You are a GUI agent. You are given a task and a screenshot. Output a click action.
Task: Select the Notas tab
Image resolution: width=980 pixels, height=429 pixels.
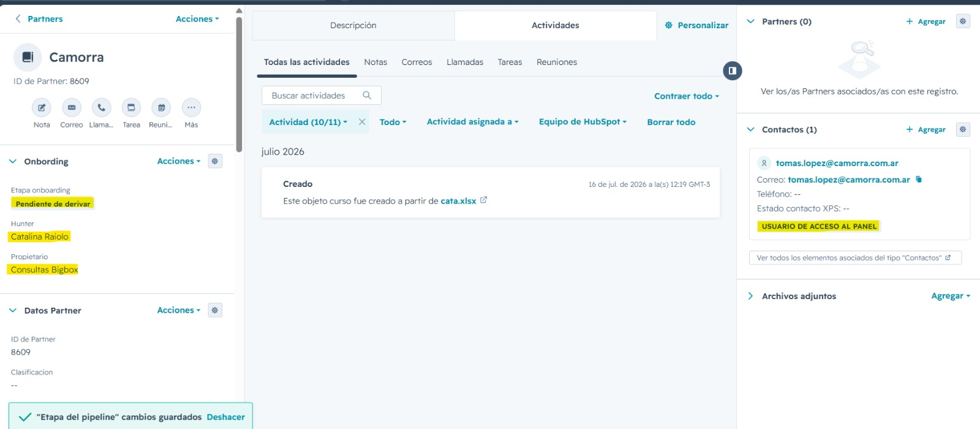pos(375,62)
